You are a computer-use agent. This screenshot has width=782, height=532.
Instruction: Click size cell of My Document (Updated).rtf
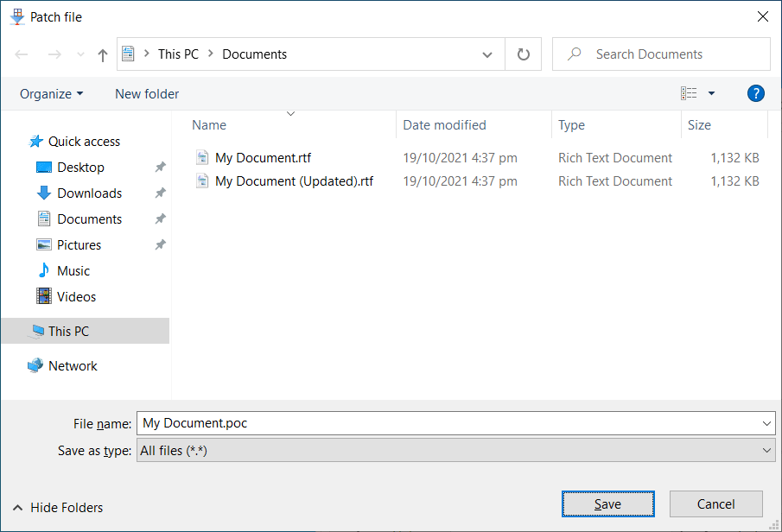pyautogui.click(x=734, y=181)
